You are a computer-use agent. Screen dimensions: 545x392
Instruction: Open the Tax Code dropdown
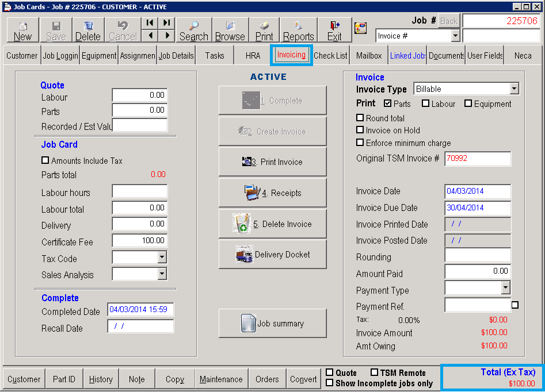pos(162,258)
